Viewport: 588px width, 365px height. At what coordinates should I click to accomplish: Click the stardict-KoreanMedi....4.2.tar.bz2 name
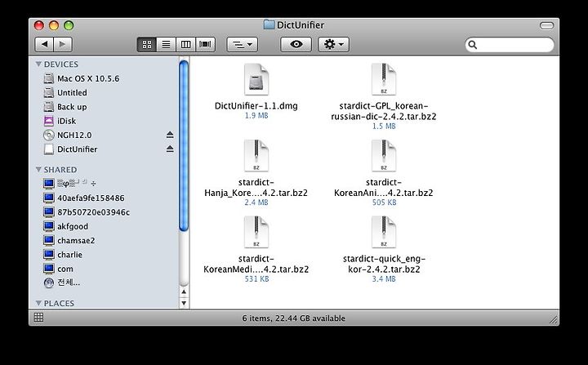point(256,264)
